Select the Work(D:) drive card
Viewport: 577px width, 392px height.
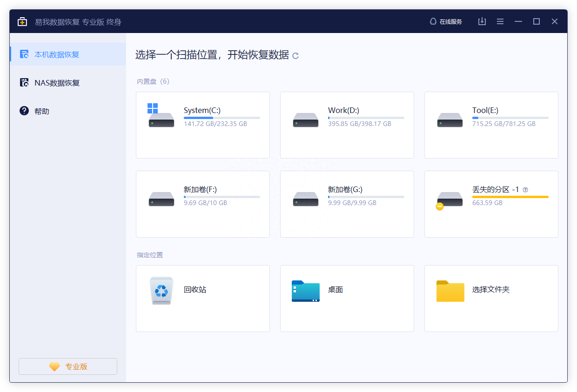(347, 125)
